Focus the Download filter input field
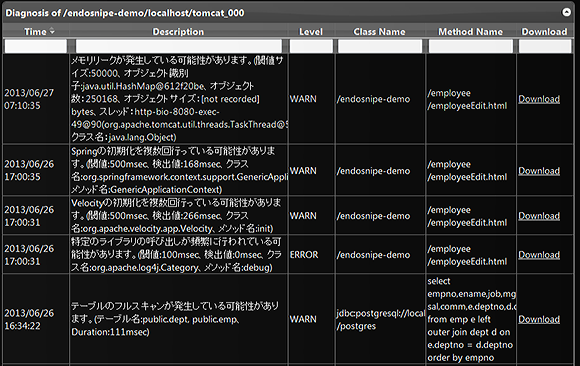The image size is (580, 366). [545, 46]
